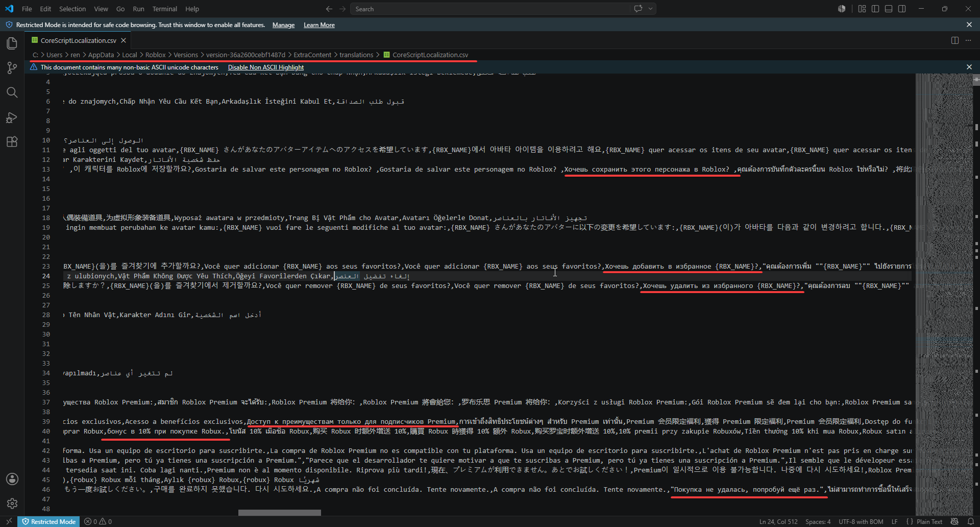Screen dimensions: 980x527
Task: Click the minimap code overview
Action: pyautogui.click(x=943, y=294)
